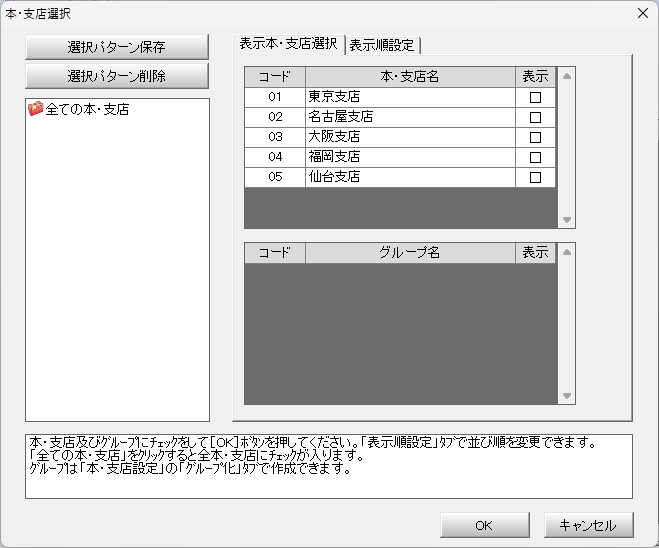Check the 表示 box for 東京支店

coord(535,97)
